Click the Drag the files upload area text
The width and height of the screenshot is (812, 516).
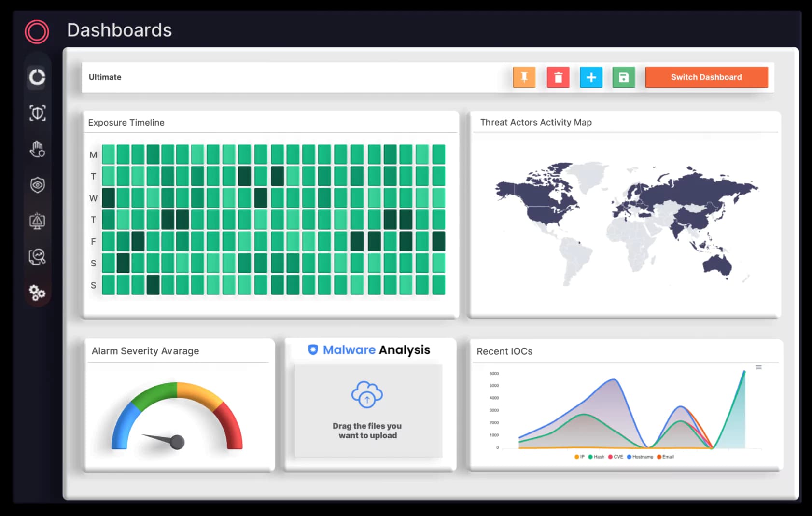[367, 431]
